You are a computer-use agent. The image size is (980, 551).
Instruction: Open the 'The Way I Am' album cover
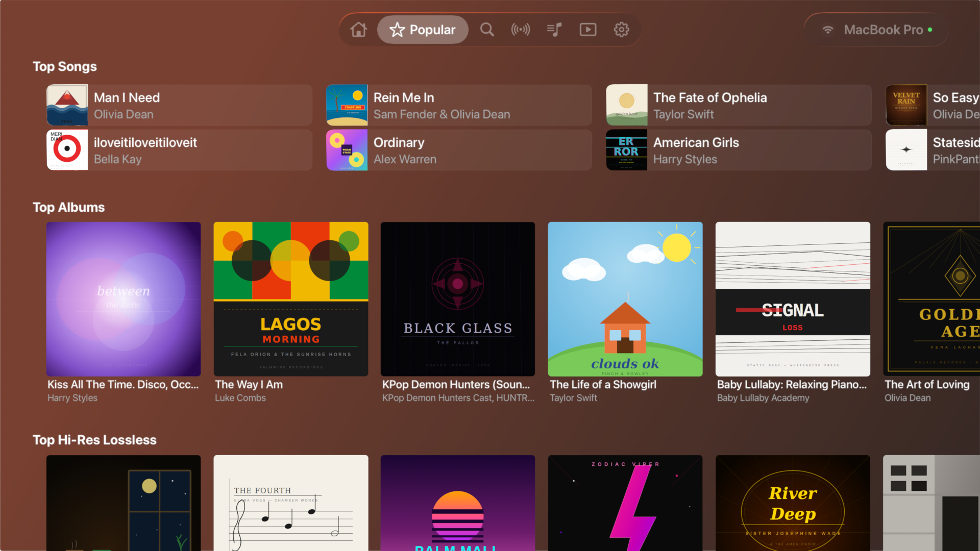290,298
